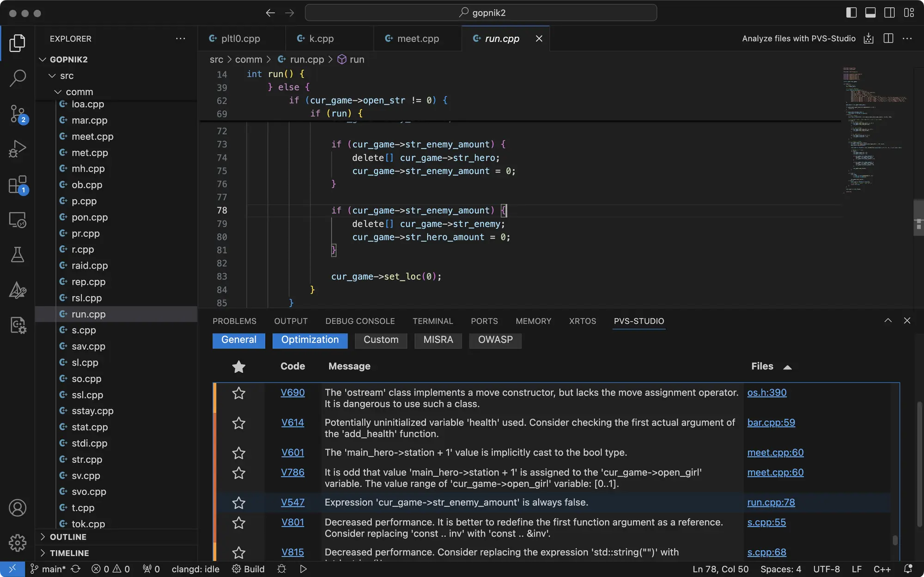Toggle primary side bar layout button
The width and height of the screenshot is (924, 577).
[851, 12]
